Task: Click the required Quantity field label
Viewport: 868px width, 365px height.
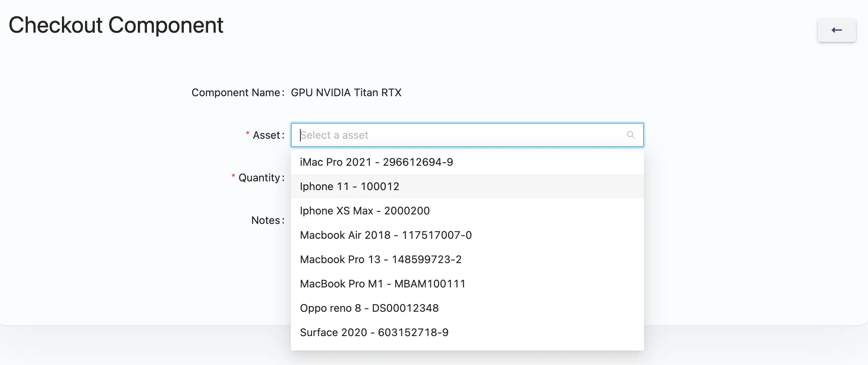Action: pyautogui.click(x=260, y=177)
